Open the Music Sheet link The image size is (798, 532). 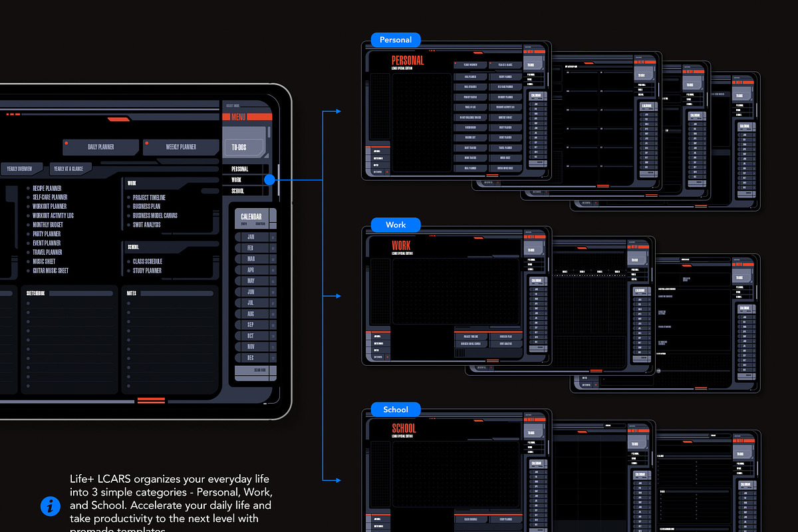click(x=44, y=261)
